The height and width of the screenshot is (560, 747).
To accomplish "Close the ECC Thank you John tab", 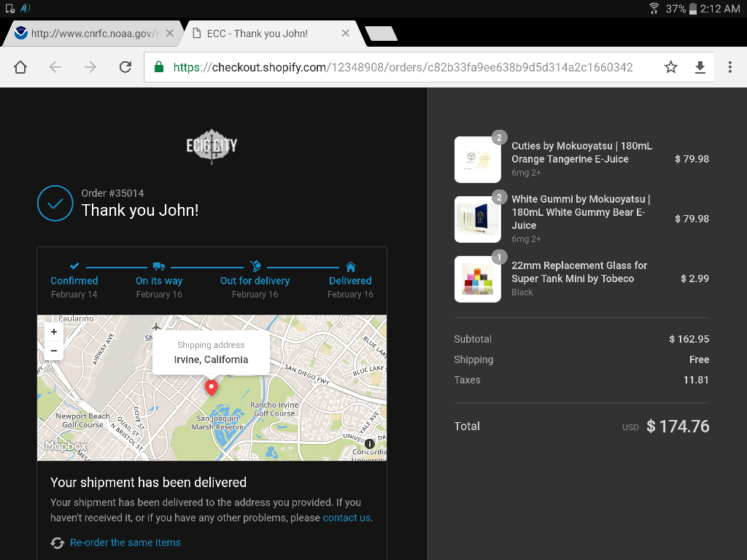I will 346,34.
